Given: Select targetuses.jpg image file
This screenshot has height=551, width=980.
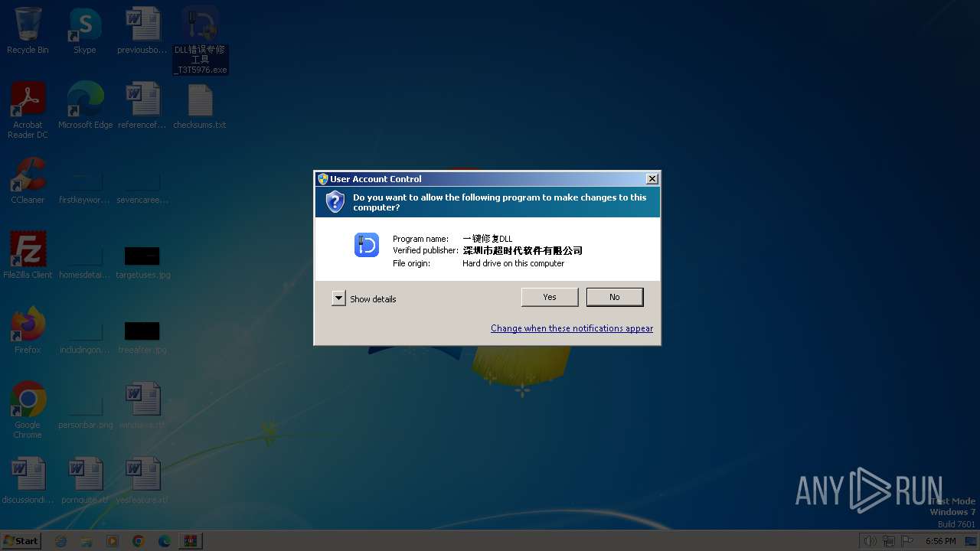Looking at the screenshot, I should click(142, 262).
